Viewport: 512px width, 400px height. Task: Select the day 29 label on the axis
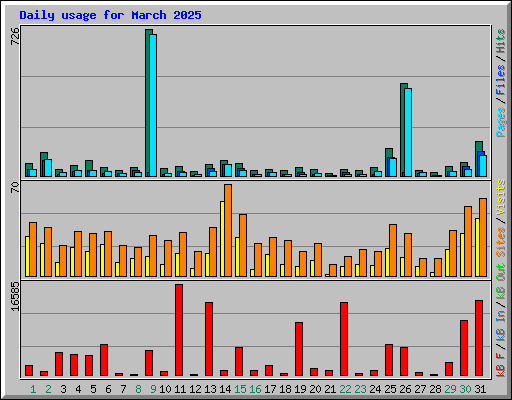(x=450, y=389)
